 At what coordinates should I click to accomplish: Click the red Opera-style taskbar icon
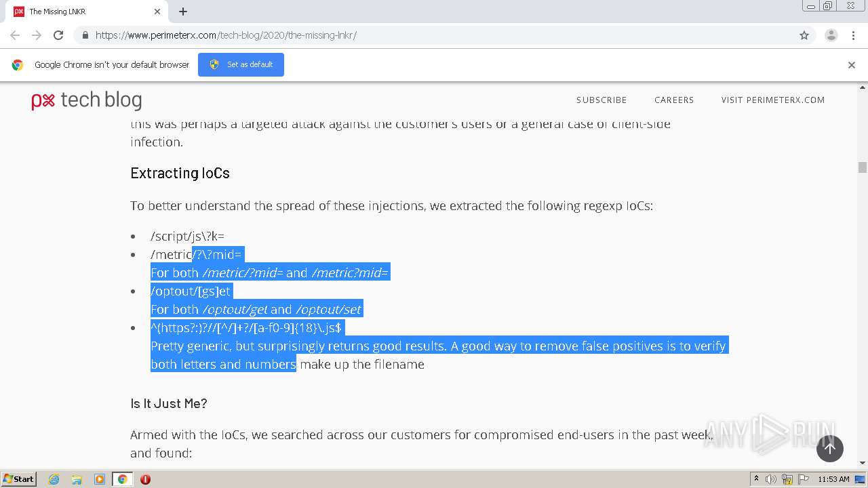coord(145,479)
